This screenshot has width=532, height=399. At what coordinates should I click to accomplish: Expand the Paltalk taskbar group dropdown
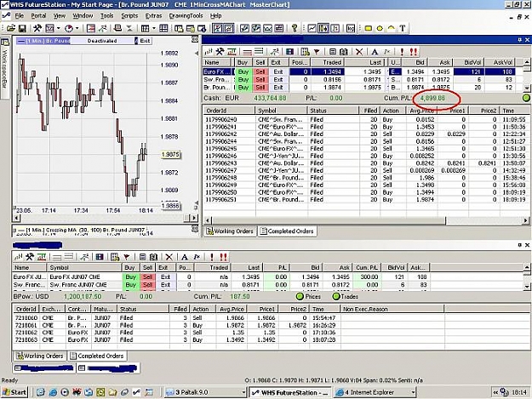click(x=243, y=392)
